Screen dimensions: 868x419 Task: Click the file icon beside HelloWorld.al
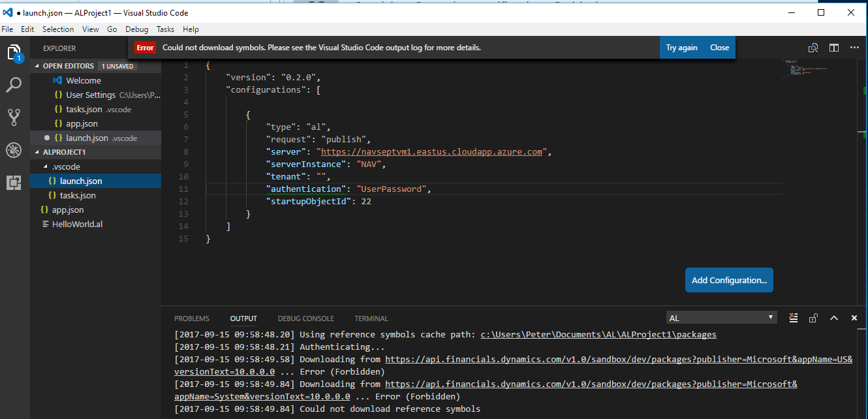[x=45, y=224]
